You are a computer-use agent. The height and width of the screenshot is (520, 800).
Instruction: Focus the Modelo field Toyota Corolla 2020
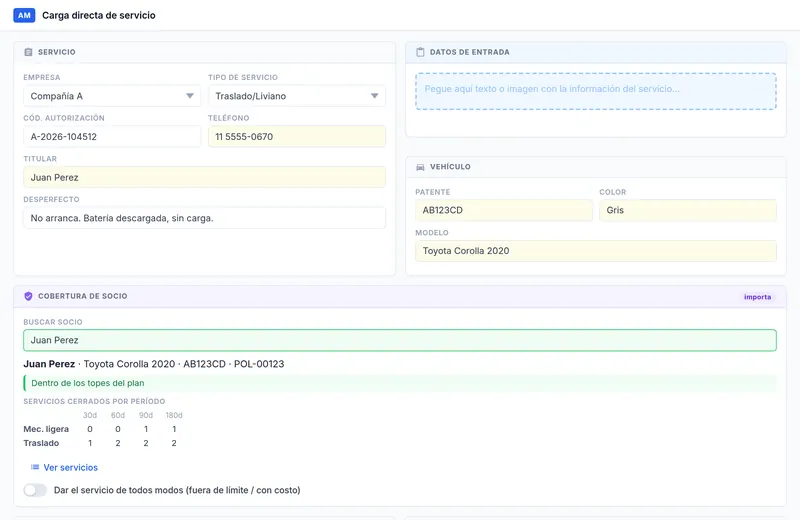click(596, 251)
